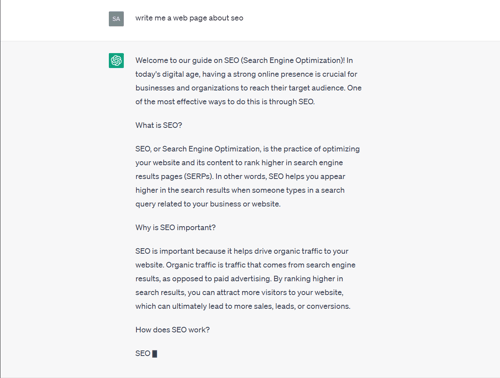The image size is (500, 378).
Task: Click the unfinished 'SEO' text on the last line
Action: (143, 353)
